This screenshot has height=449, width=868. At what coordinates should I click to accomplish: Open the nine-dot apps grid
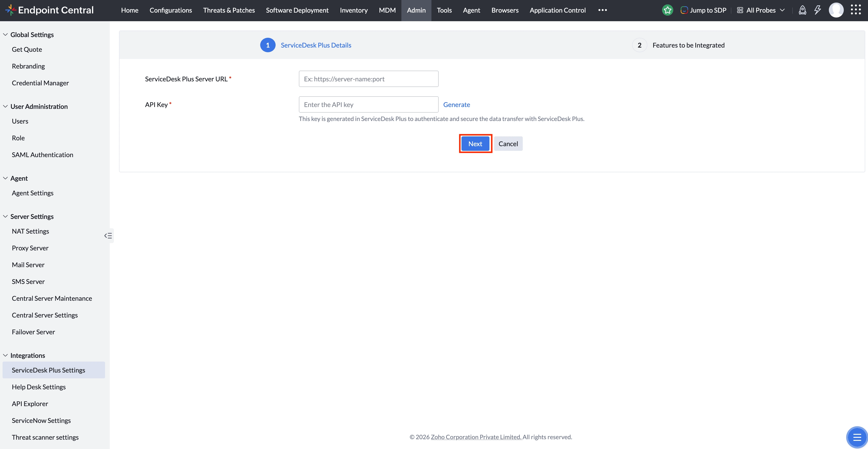(855, 10)
